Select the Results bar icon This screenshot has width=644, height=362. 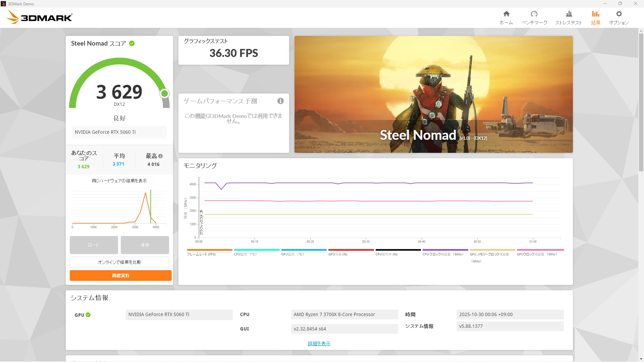[x=595, y=14]
